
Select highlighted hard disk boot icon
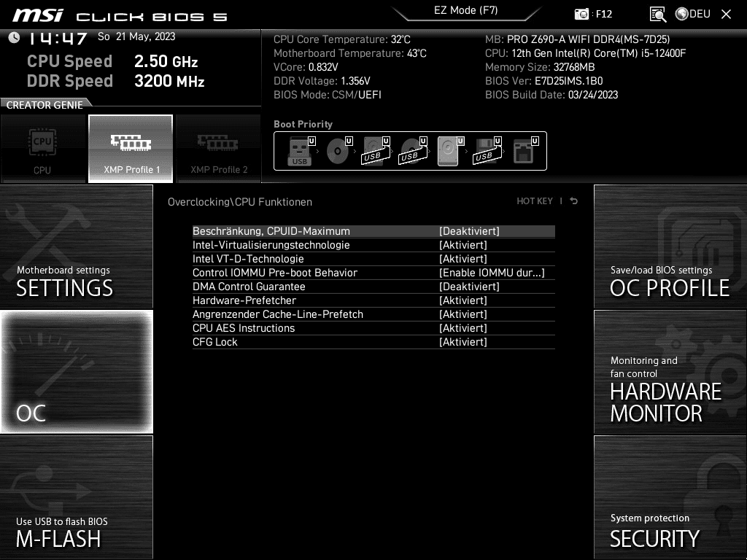[449, 152]
